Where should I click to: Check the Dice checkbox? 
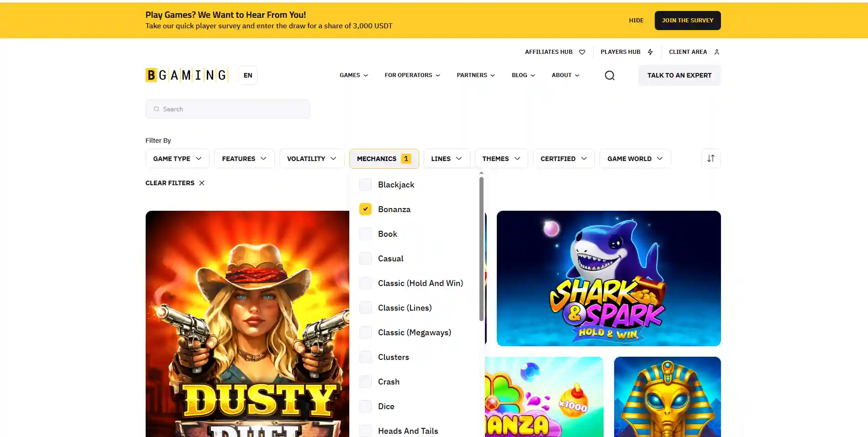pyautogui.click(x=365, y=406)
